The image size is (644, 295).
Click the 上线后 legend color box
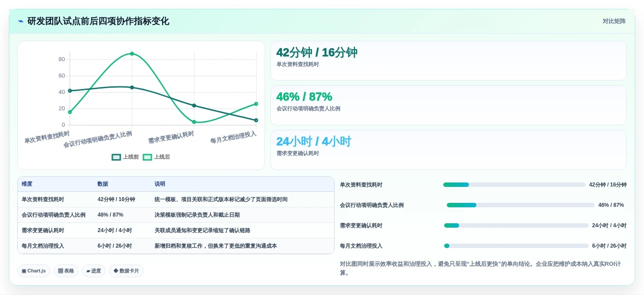point(147,157)
